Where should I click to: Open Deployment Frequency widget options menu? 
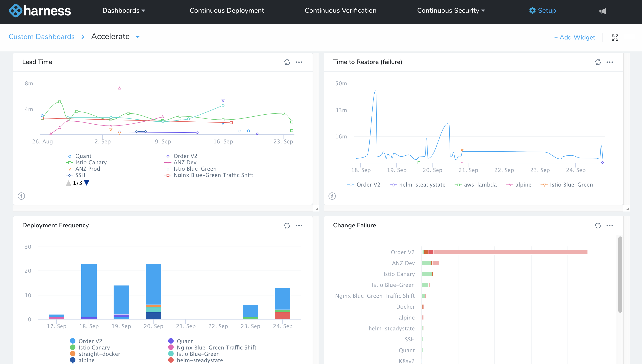[x=299, y=226]
